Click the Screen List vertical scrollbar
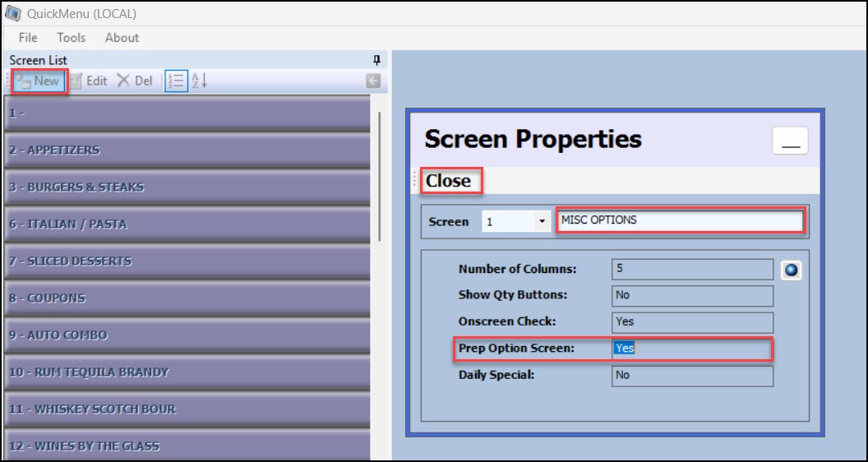Viewport: 868px width, 462px height. point(379,176)
